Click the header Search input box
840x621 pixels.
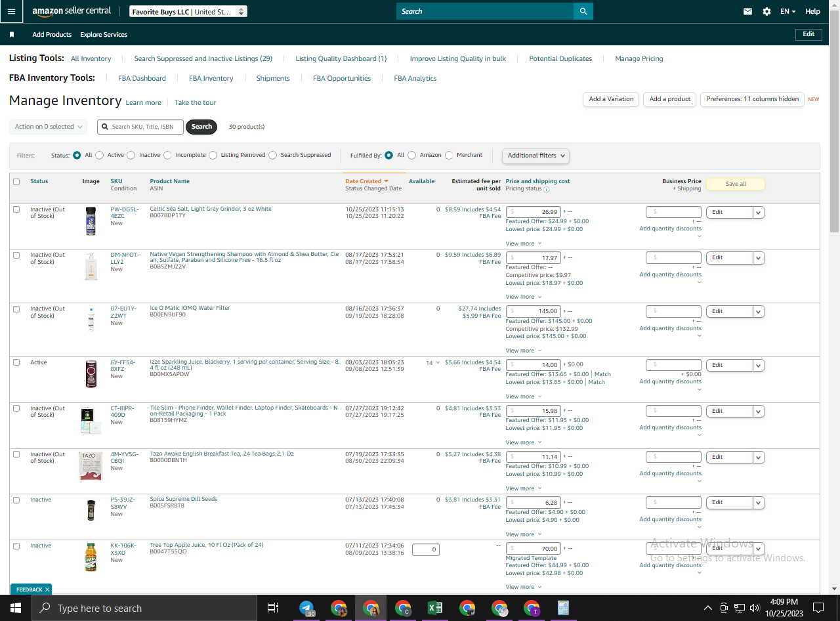click(485, 11)
